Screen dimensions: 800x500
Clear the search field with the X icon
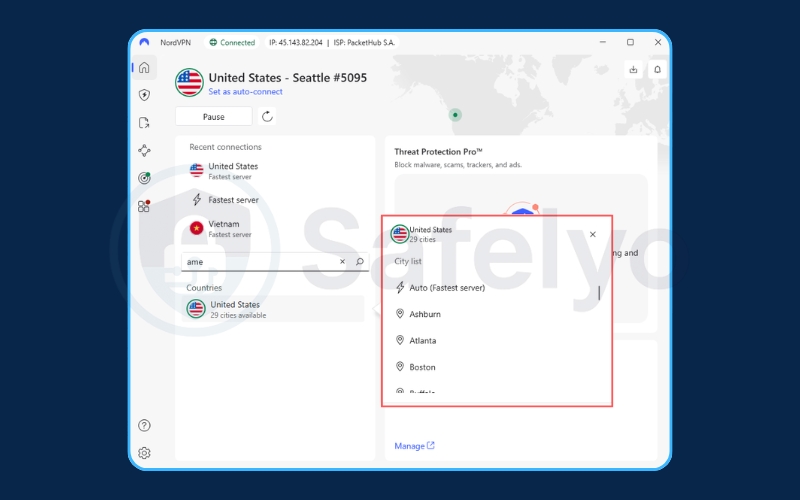pos(342,261)
